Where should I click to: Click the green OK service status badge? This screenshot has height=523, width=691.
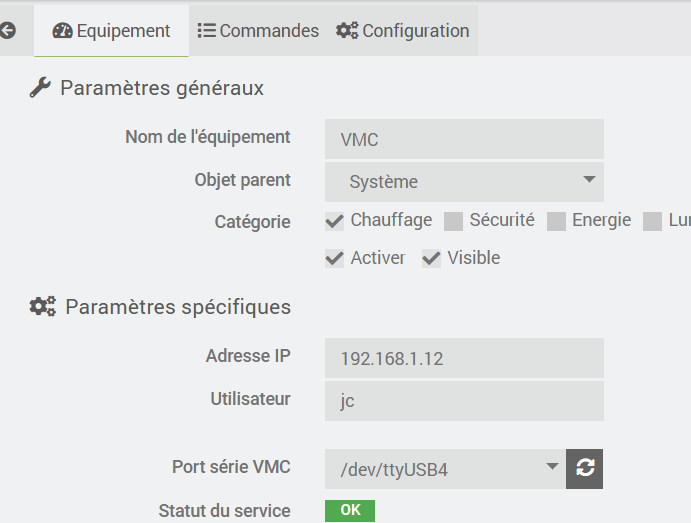[x=349, y=511]
